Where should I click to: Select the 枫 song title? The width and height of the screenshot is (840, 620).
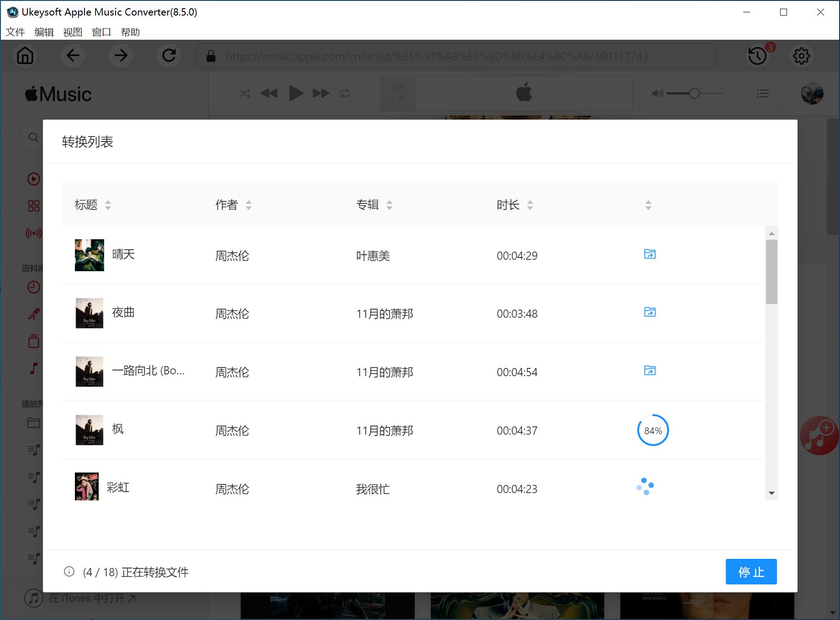(118, 429)
